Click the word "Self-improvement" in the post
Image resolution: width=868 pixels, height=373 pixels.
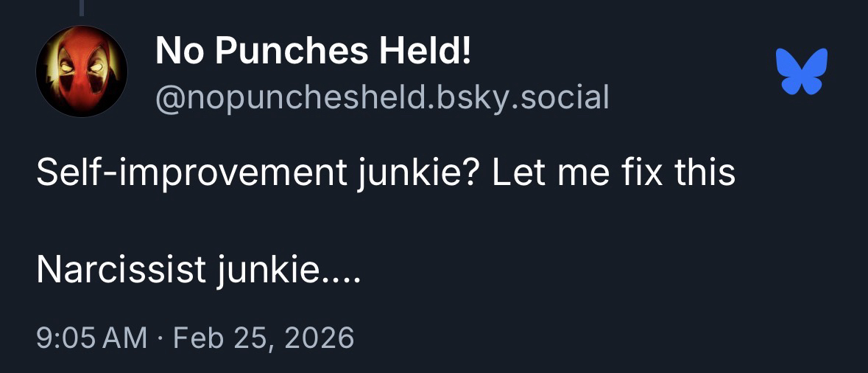191,172
